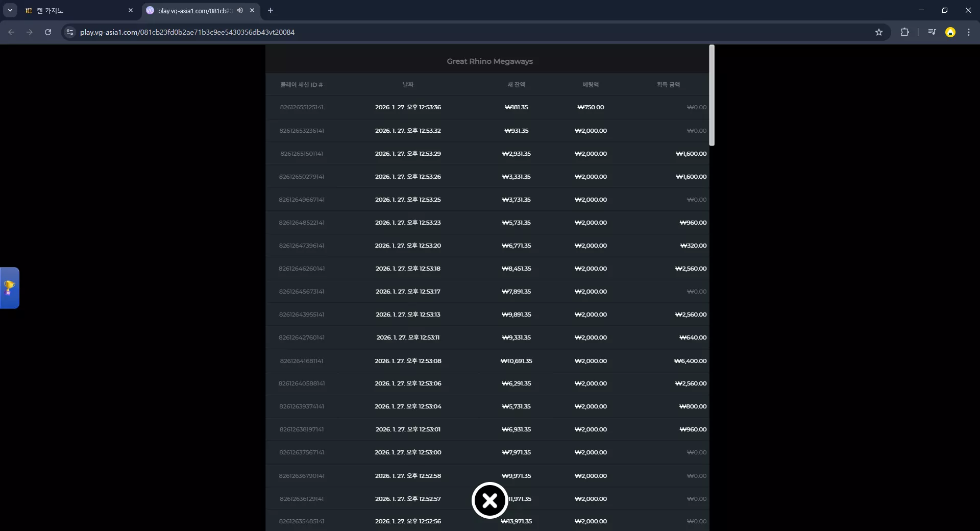Open session ID 82612635485141

click(x=302, y=521)
